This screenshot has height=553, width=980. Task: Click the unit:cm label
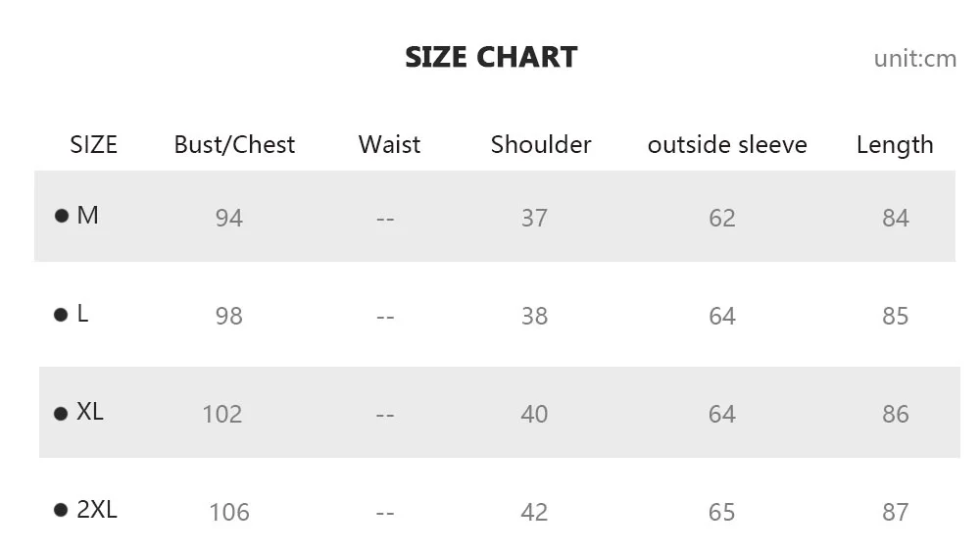(915, 59)
